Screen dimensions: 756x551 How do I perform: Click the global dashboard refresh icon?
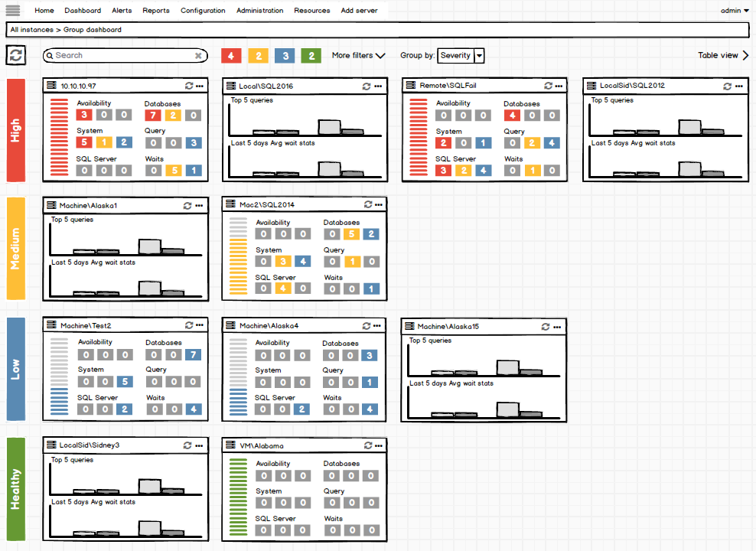coord(16,54)
